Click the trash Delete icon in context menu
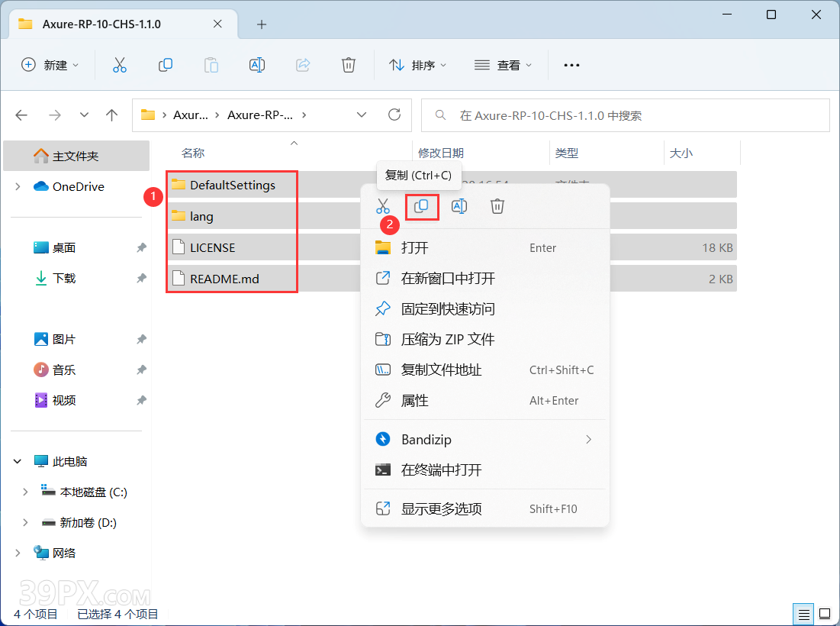The image size is (840, 626). pyautogui.click(x=497, y=206)
